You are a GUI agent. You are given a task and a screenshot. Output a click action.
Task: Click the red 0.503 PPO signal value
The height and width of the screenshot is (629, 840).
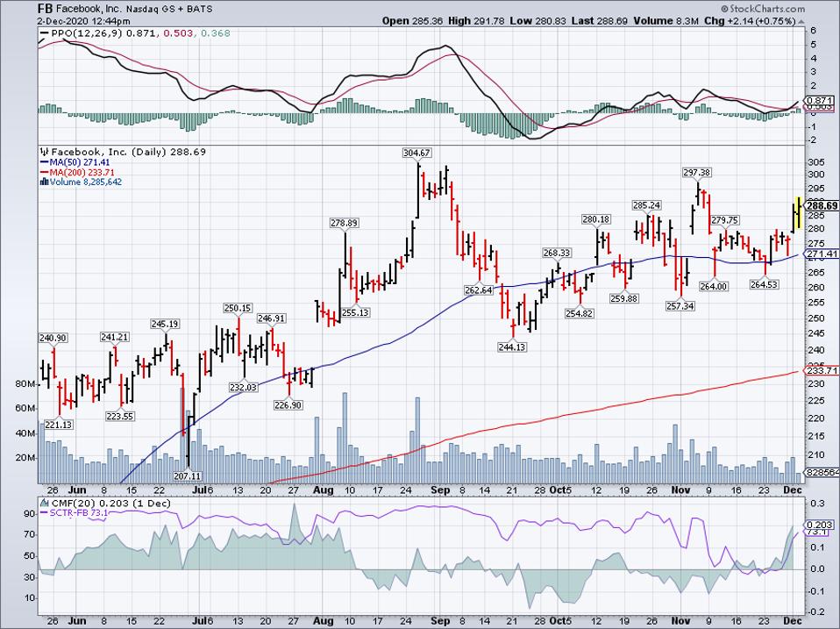[178, 33]
